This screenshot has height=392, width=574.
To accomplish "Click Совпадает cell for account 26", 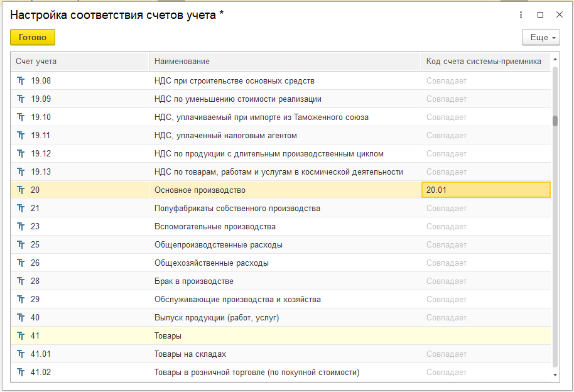I will [x=486, y=263].
